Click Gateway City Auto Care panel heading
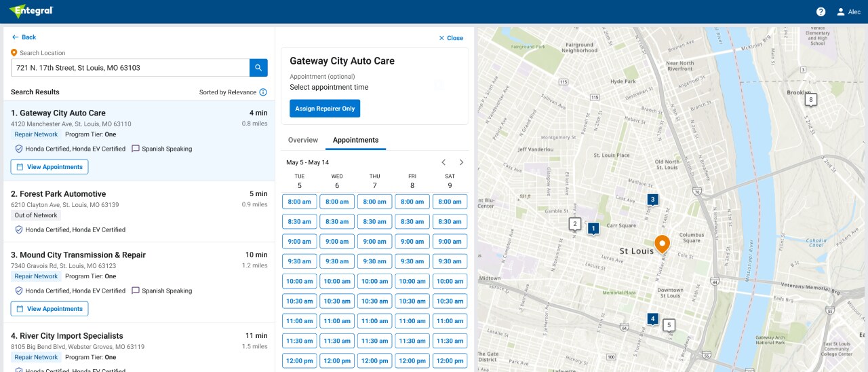The image size is (868, 372). (x=342, y=61)
